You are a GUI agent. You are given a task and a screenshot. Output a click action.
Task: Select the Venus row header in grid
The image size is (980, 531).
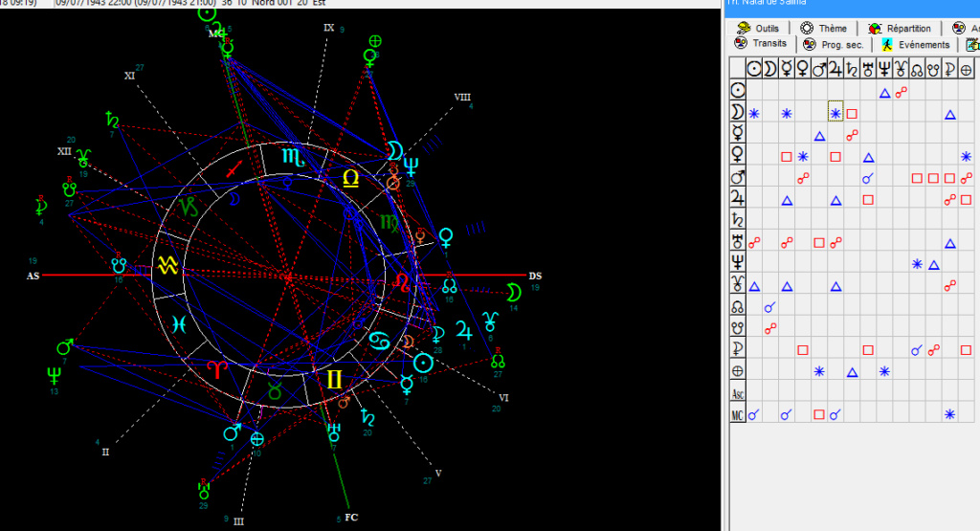pos(738,154)
